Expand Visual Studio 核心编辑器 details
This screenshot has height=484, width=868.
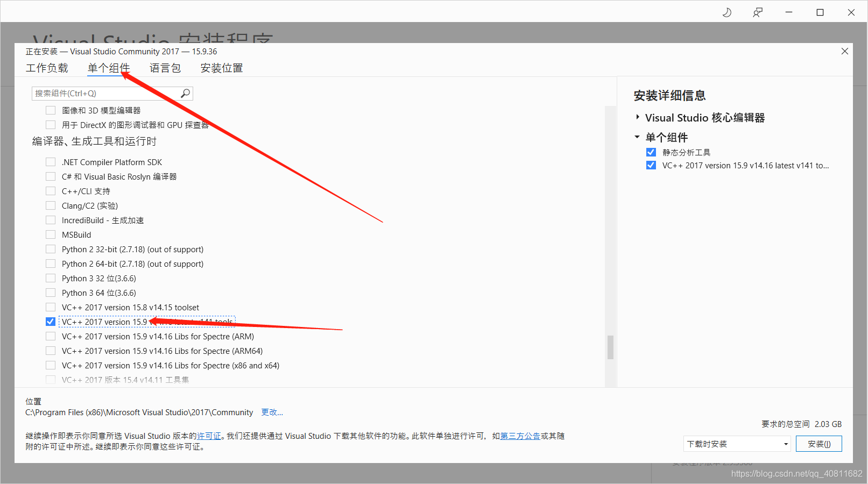pos(638,117)
